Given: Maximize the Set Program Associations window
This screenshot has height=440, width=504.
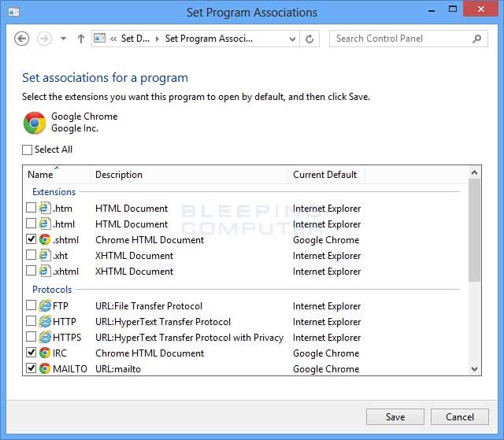Looking at the screenshot, I should (453, 9).
